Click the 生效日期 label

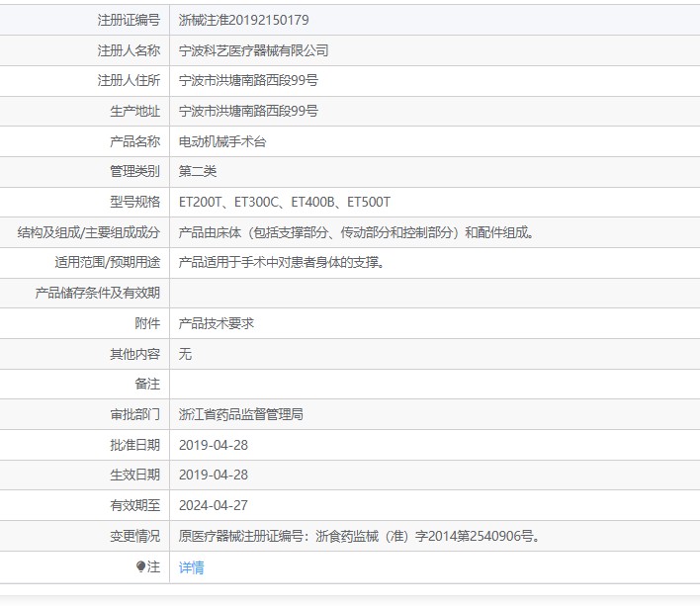(x=134, y=475)
